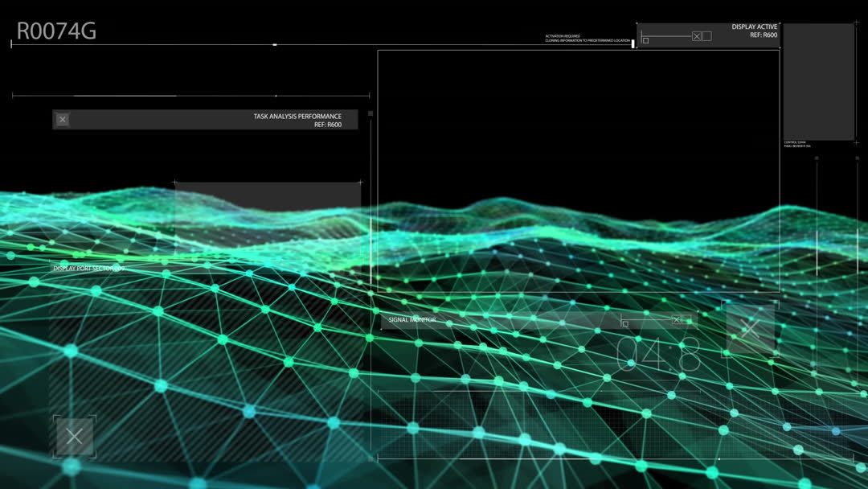Click the white block marker left of Display Active
Screen dimensions: 868x489
point(634,42)
